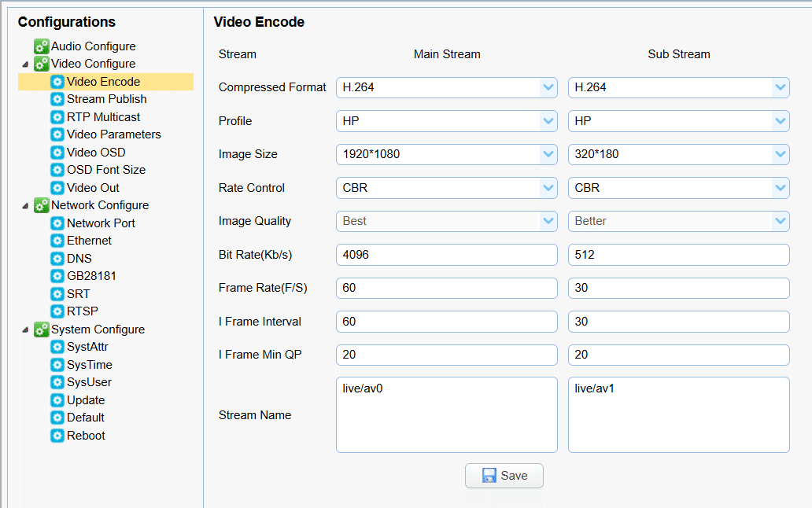Click the Video OSD gear icon
The image size is (812, 508).
[57, 153]
